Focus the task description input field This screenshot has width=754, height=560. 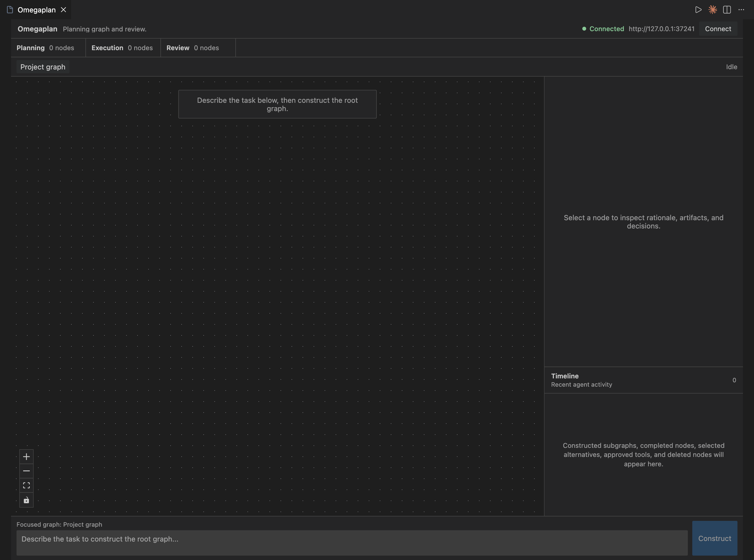(352, 542)
